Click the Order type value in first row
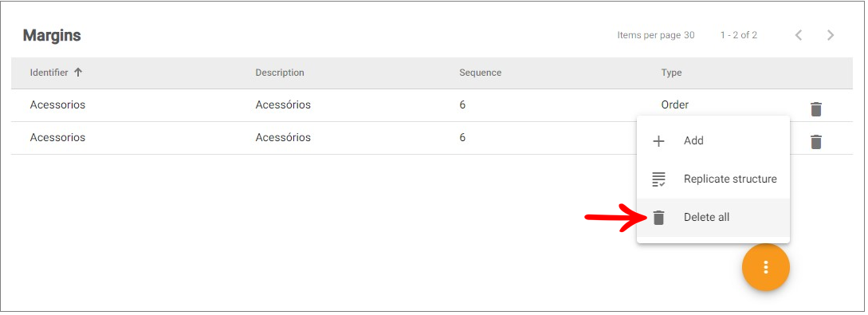Image resolution: width=868 pixels, height=315 pixels. click(x=675, y=104)
